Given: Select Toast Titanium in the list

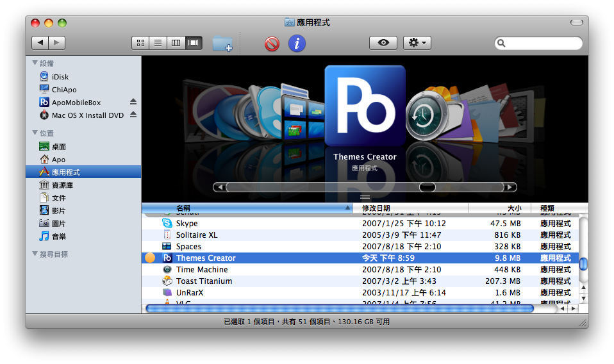Looking at the screenshot, I should click(x=360, y=281).
